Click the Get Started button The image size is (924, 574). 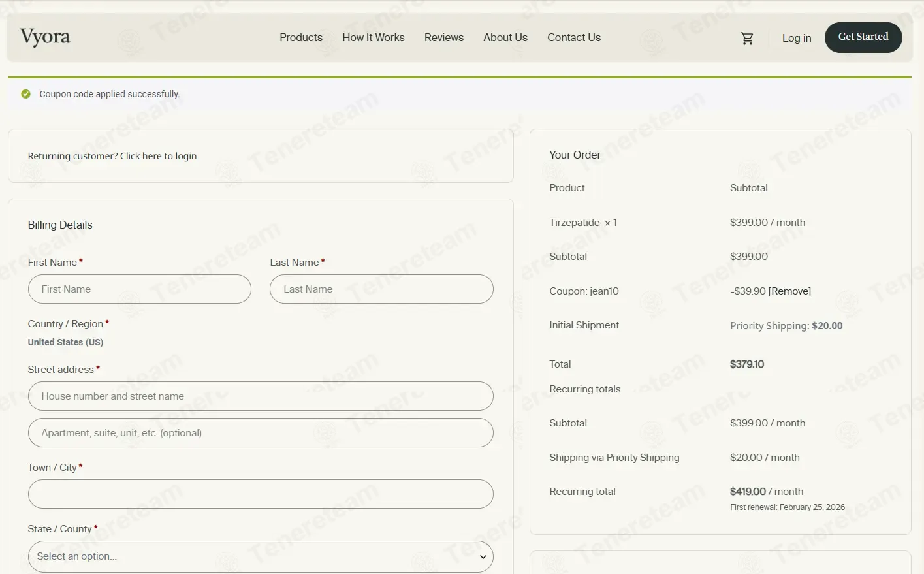tap(863, 37)
